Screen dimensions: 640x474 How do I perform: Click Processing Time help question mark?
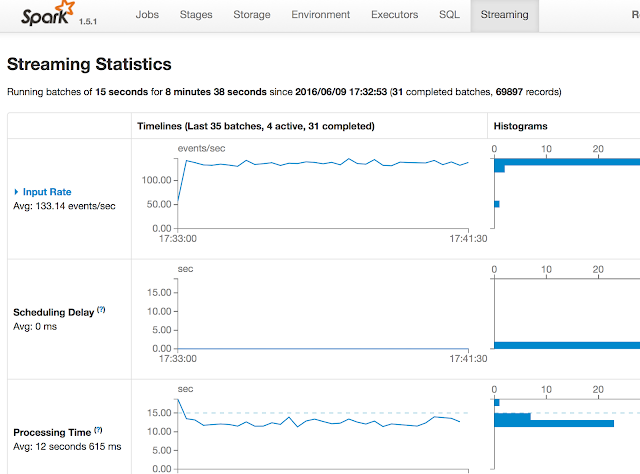click(98, 431)
